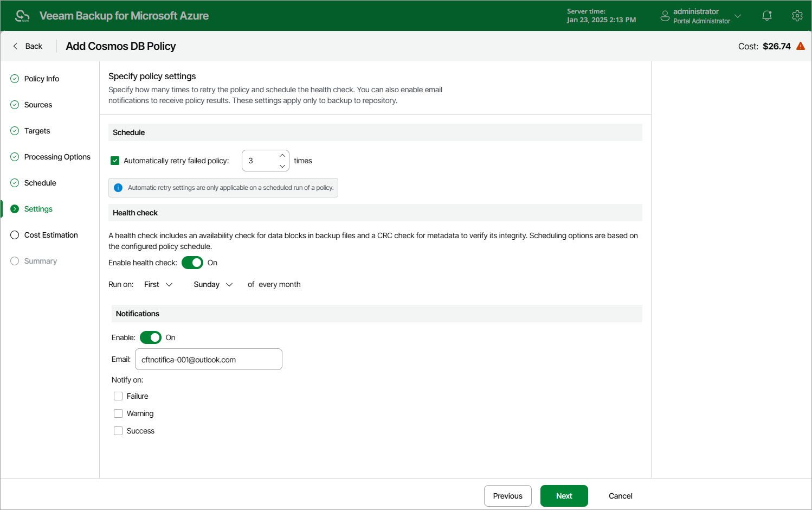The image size is (812, 510).
Task: Click the Cost $26.74 value
Action: point(777,46)
